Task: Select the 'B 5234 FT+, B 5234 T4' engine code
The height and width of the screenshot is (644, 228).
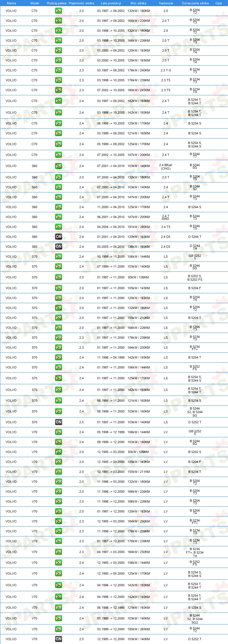Action: pos(195,552)
